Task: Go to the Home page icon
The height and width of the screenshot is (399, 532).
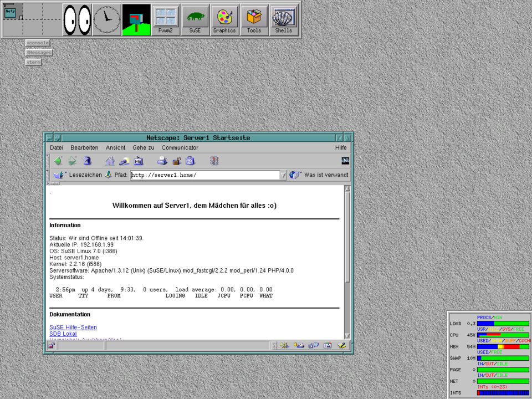Action: (110, 161)
